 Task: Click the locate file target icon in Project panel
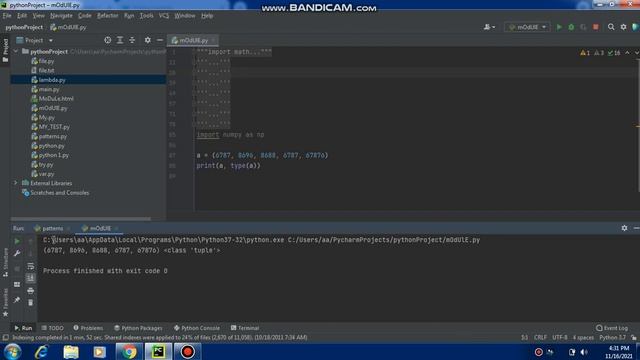(107, 40)
